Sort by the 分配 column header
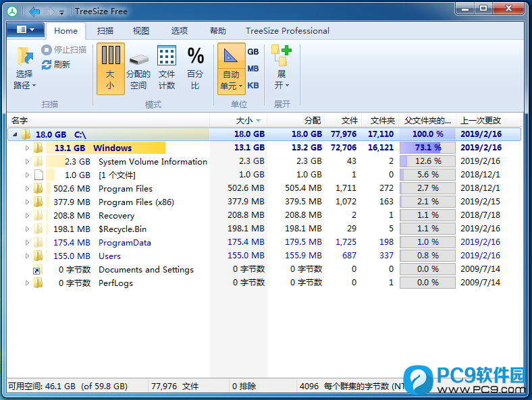Screen dimensions: 532x400 pos(296,120)
